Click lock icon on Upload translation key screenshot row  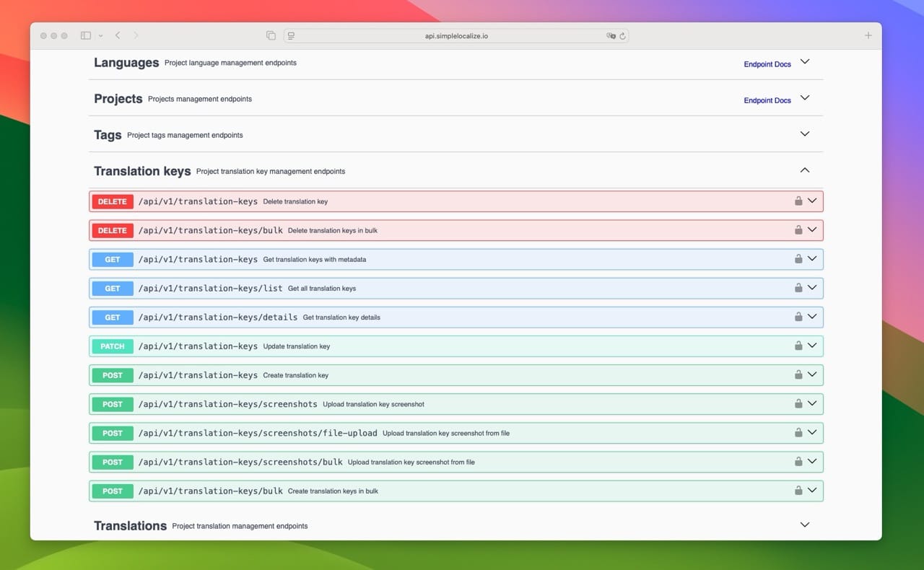(x=798, y=403)
